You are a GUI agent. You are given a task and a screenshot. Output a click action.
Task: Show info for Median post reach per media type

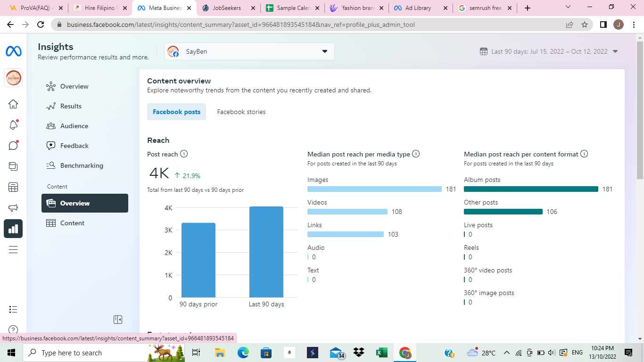[x=416, y=154]
